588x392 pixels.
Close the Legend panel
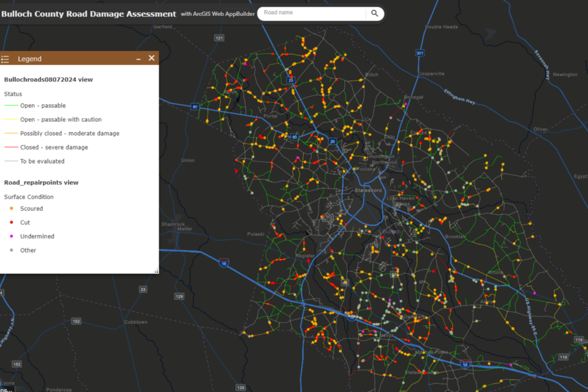pyautogui.click(x=151, y=58)
